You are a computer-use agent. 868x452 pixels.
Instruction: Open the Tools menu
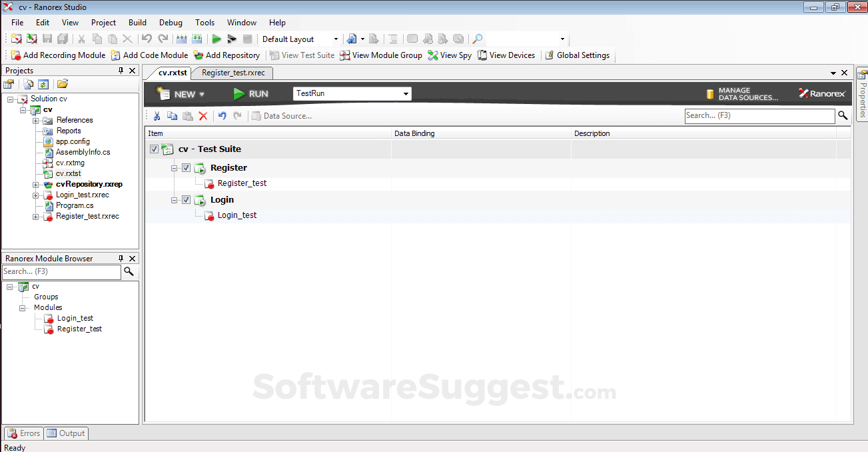[x=205, y=22]
